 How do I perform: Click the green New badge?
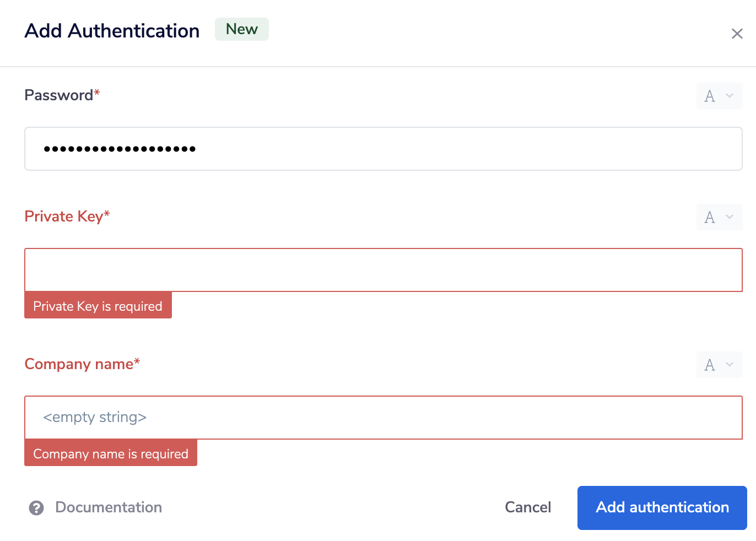coord(241,29)
